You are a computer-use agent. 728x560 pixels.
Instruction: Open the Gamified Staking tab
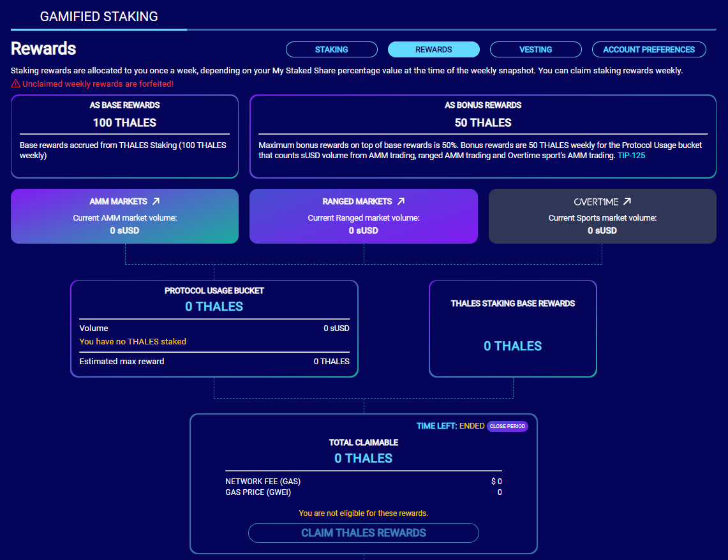pos(99,17)
